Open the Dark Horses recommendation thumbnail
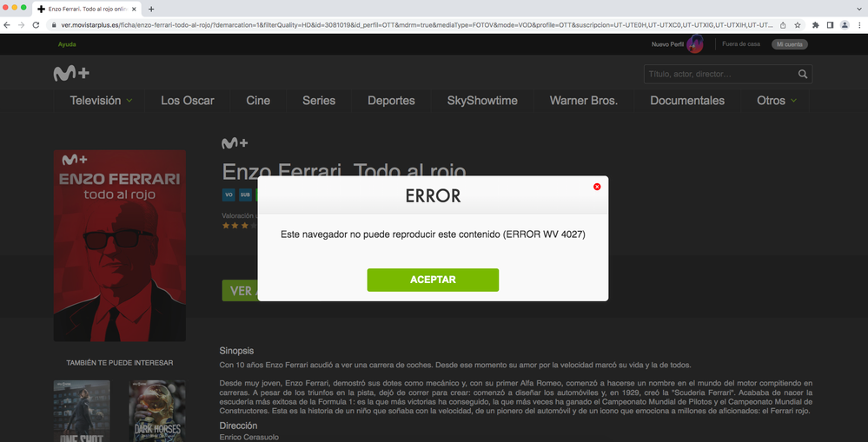Image resolution: width=868 pixels, height=442 pixels. (157, 411)
